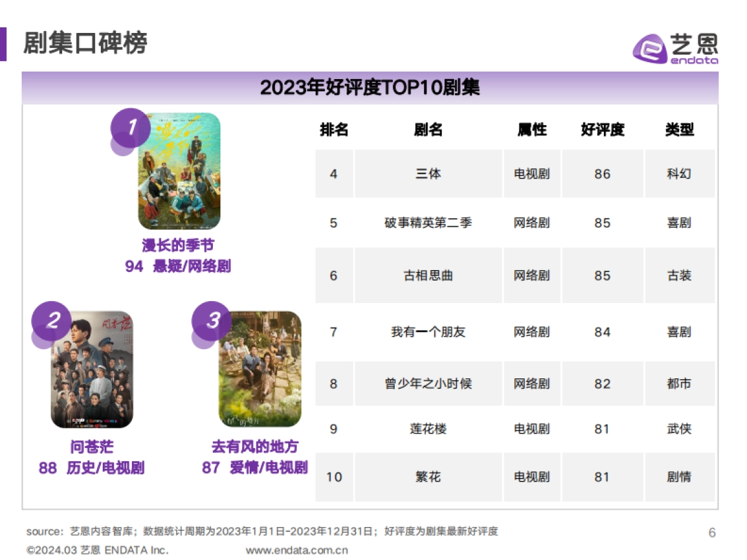Click the page number 6
Image resolution: width=747 pixels, height=560 pixels.
(x=711, y=533)
